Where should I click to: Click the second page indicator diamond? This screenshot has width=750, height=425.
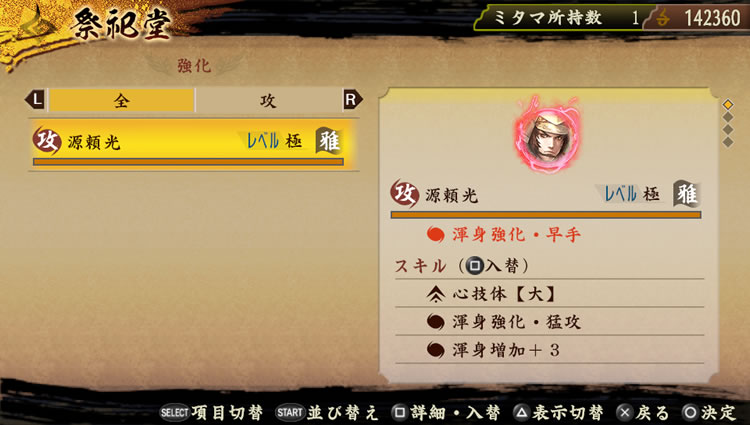[x=728, y=117]
